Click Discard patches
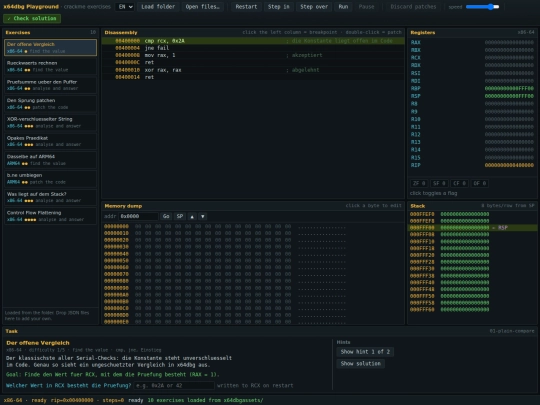The height and width of the screenshot is (405, 540). pos(413,7)
